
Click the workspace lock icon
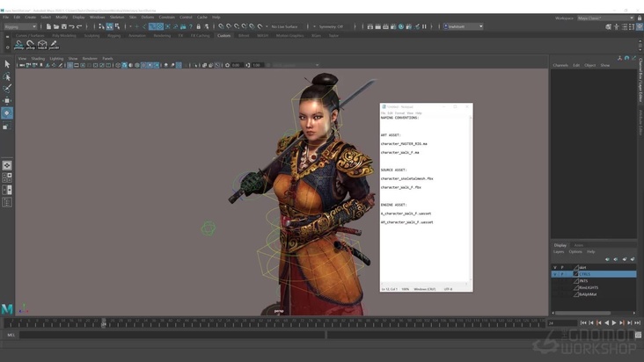(x=640, y=18)
